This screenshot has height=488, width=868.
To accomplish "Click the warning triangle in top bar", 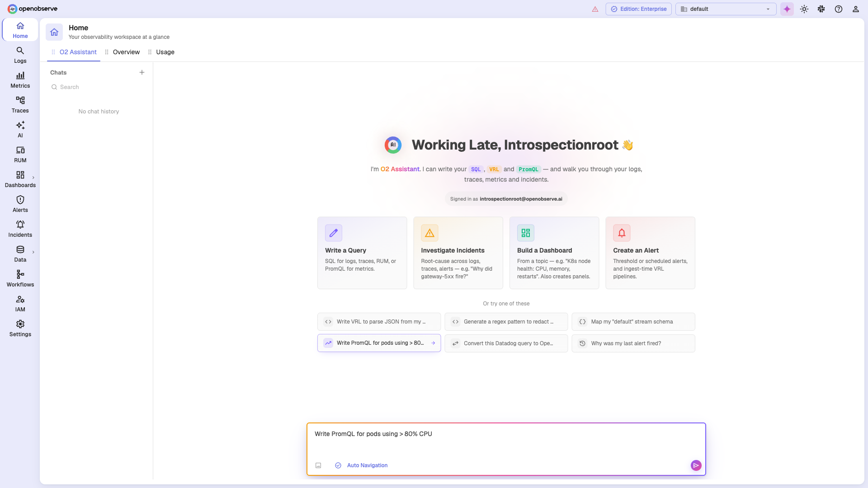I will point(595,9).
